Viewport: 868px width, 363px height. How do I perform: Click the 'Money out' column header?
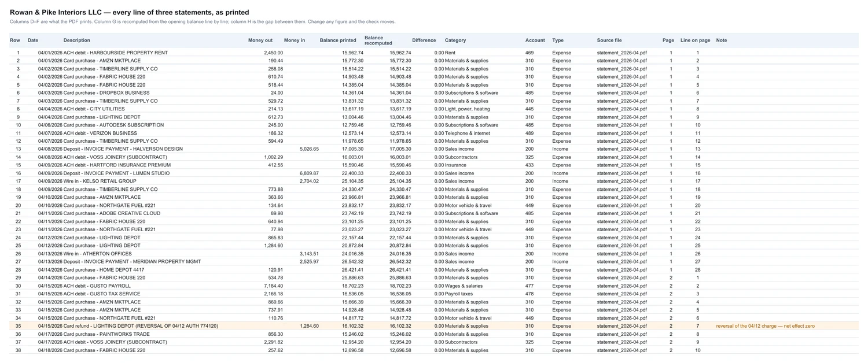pos(260,40)
